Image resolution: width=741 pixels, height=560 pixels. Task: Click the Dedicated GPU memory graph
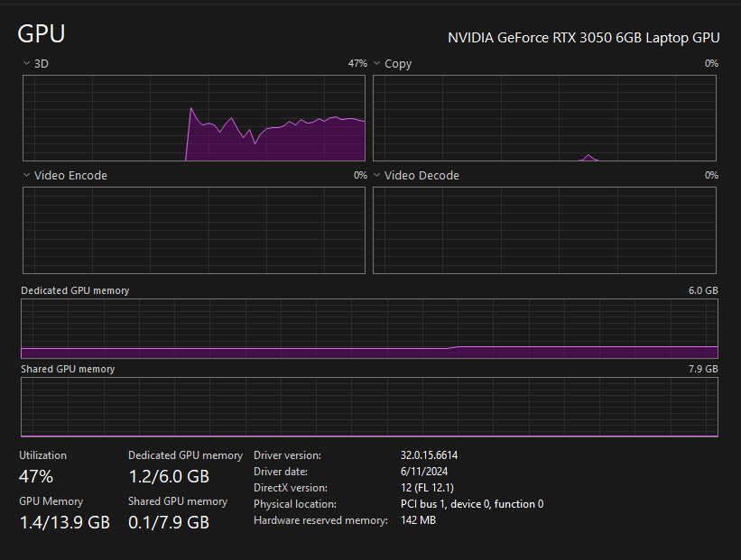(369, 328)
